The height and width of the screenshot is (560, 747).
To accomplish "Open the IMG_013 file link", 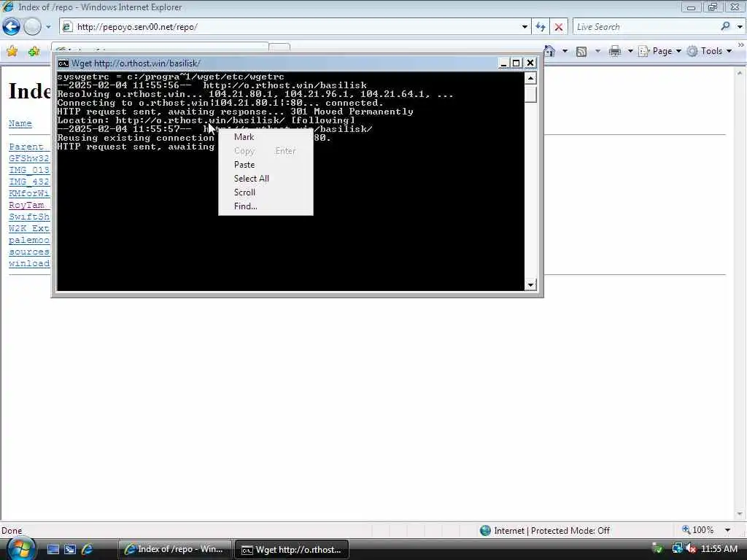I will coord(29,170).
